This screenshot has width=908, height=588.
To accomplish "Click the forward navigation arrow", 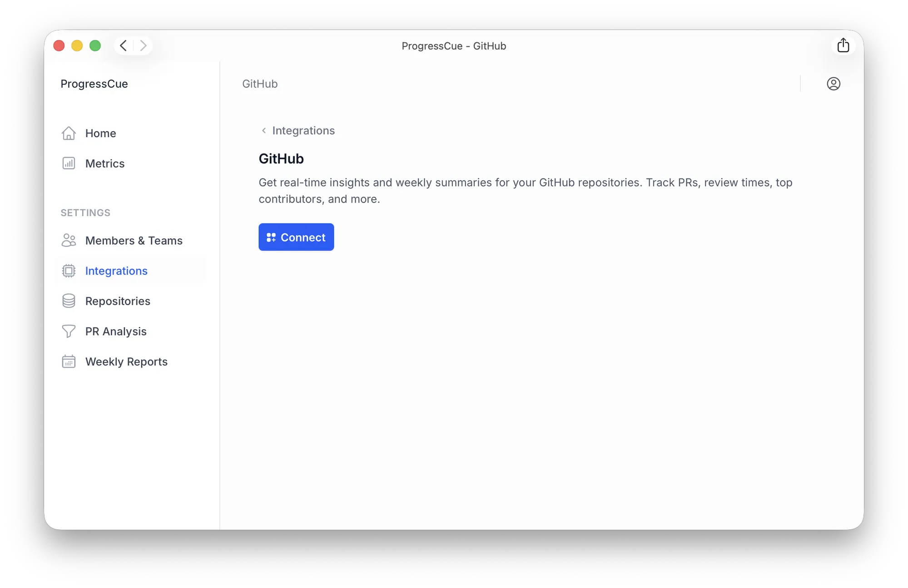I will 144,45.
